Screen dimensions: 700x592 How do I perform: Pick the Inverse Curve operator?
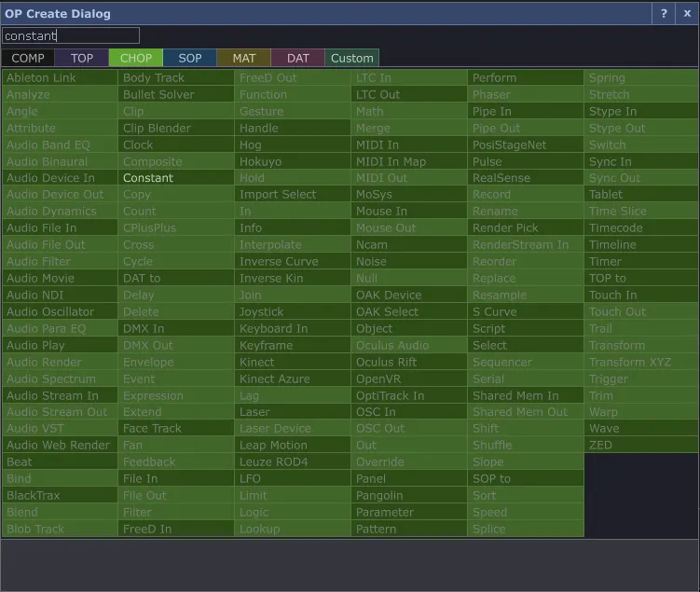[293, 261]
